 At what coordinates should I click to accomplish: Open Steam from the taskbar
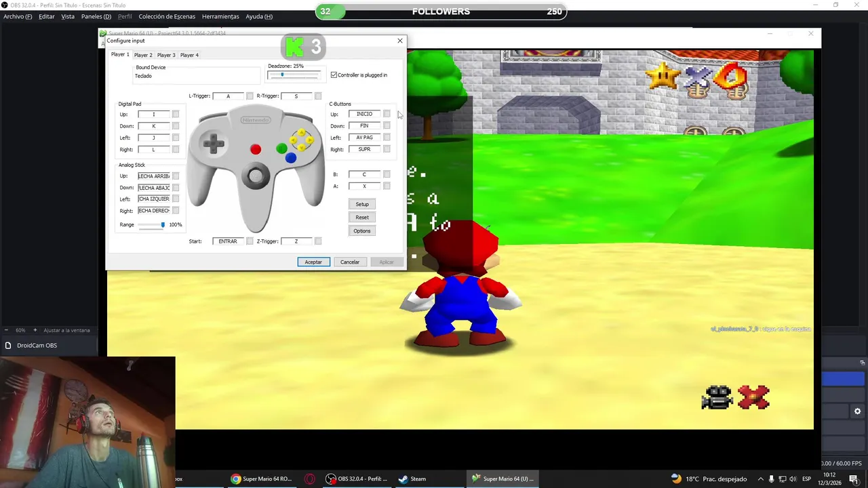point(412,479)
